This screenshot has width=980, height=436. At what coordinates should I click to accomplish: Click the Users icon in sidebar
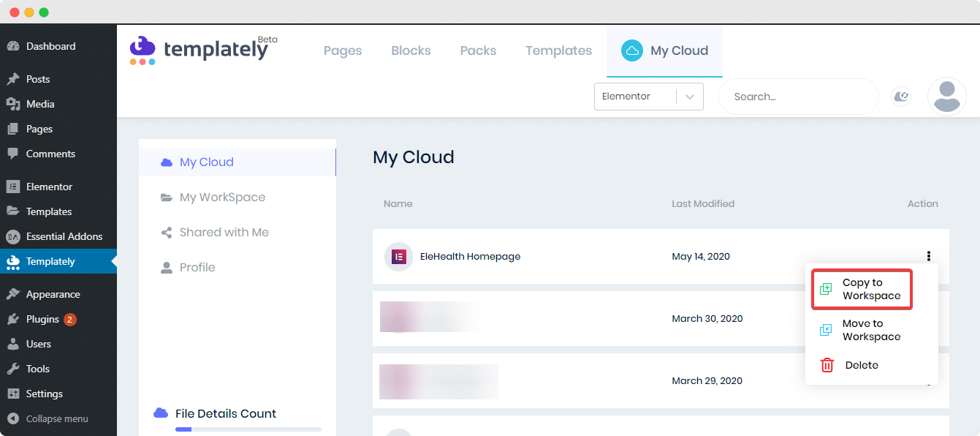tap(13, 344)
